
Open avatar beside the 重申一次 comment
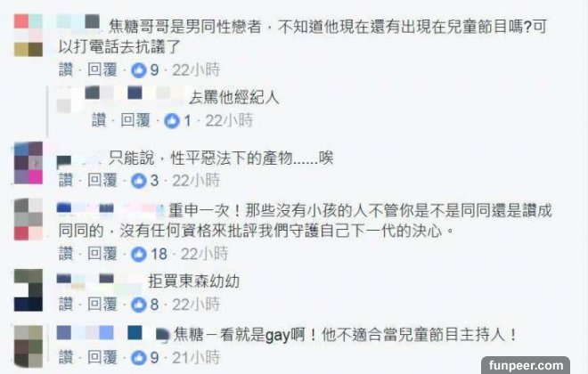coord(29,219)
